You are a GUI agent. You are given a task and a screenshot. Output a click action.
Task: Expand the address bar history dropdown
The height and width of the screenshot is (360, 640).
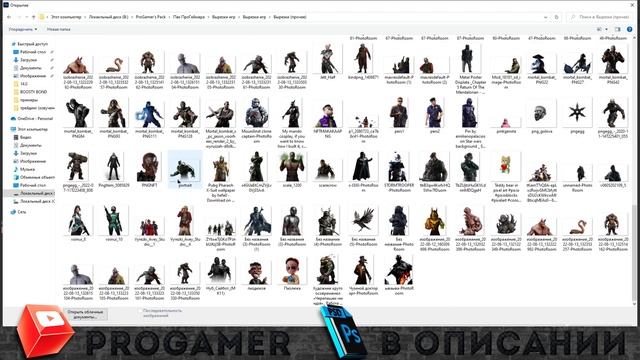click(x=546, y=17)
